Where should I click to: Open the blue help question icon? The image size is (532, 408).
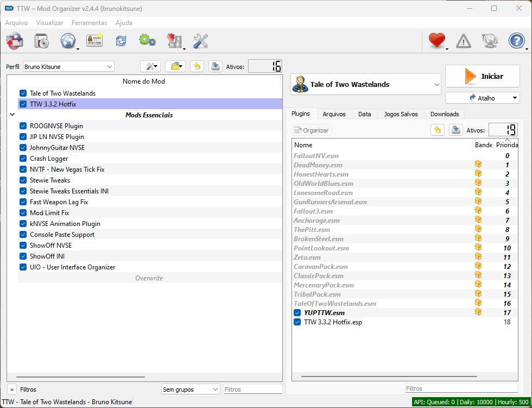coord(516,41)
